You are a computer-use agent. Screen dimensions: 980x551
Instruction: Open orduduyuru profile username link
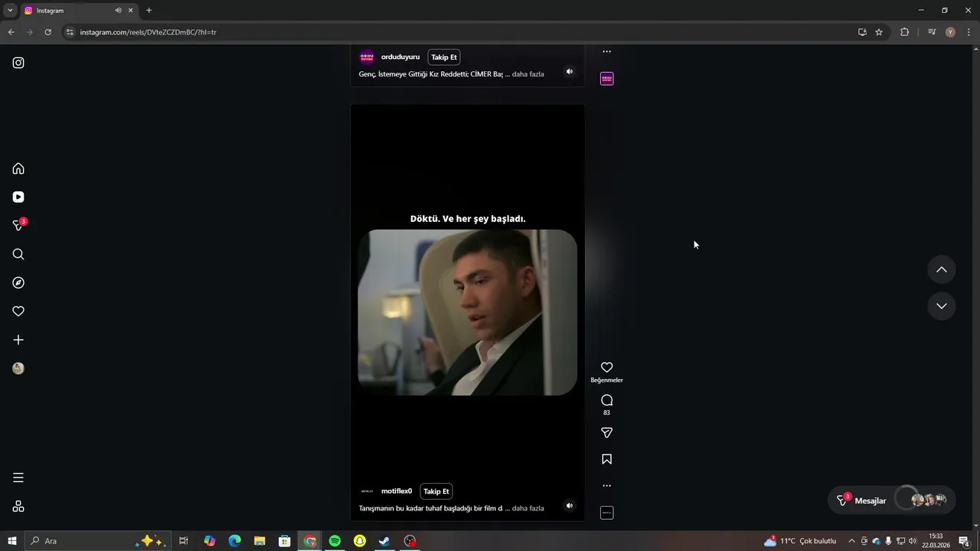pyautogui.click(x=400, y=57)
